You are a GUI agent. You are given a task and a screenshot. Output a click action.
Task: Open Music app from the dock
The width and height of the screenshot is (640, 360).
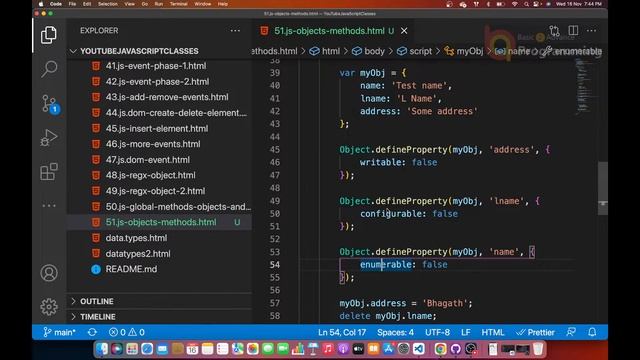(x=328, y=349)
